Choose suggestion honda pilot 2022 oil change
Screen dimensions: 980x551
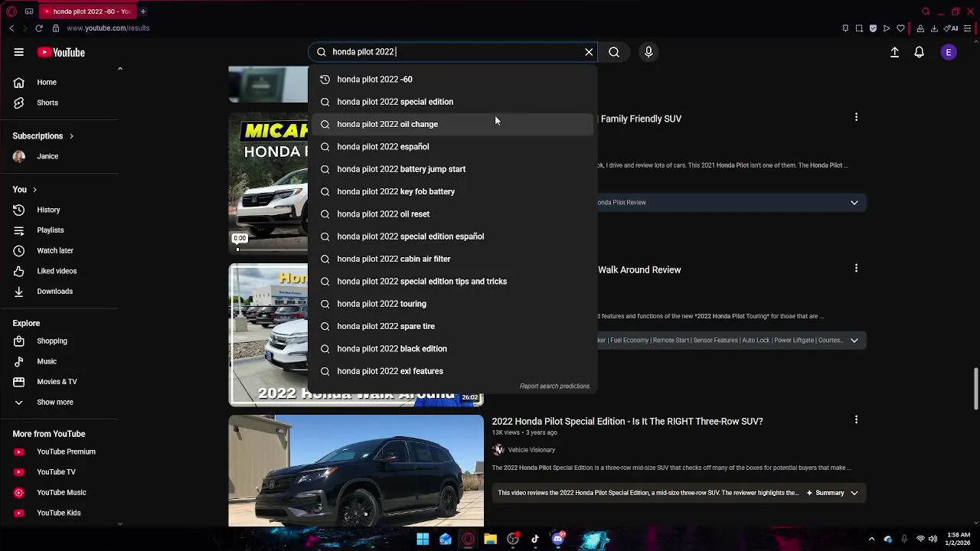coord(452,124)
